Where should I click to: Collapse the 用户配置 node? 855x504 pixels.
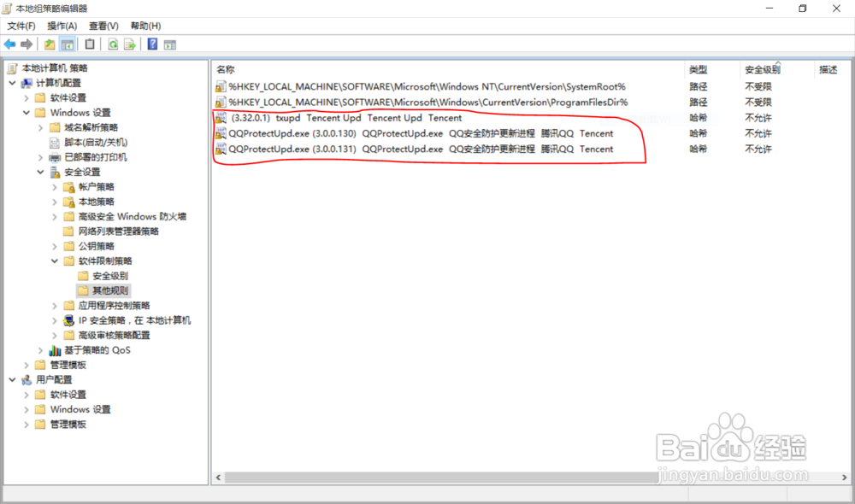[13, 380]
